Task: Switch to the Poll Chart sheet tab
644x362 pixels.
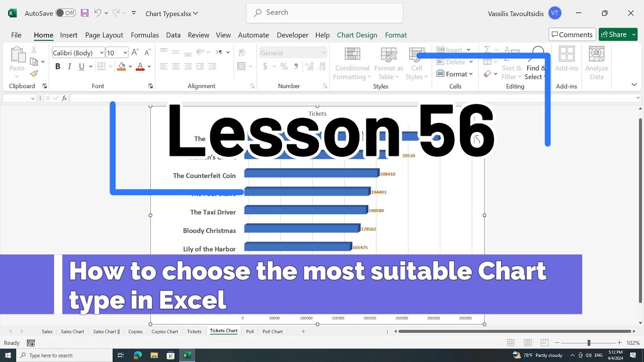Action: 273,331
